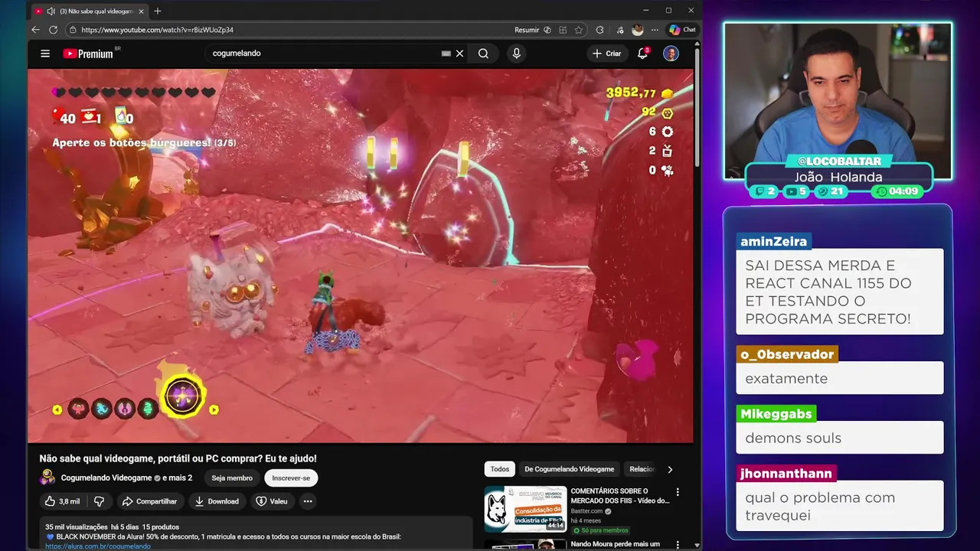Open Cogumelando Videogame channel name link
The image size is (980, 551).
point(106,478)
